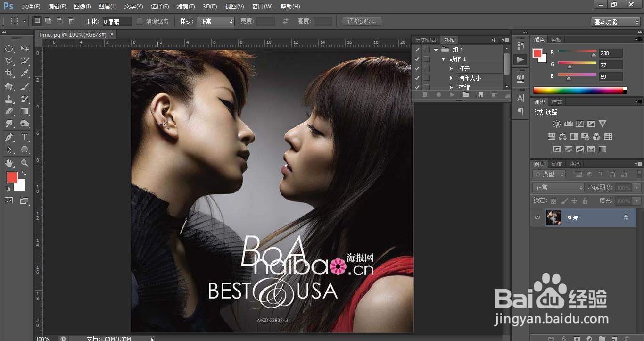644x341 pixels.
Task: Select the Crop tool
Action: tap(9, 73)
